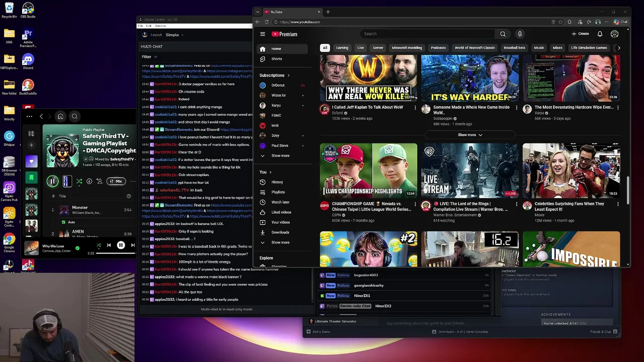Expand Subscriptions section chevron
The width and height of the screenshot is (644, 362).
288,75
